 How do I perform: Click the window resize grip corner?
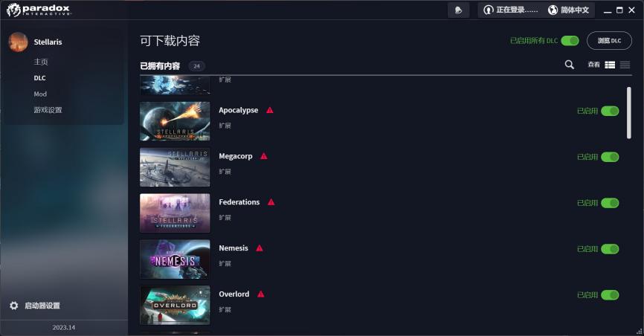click(x=639, y=331)
